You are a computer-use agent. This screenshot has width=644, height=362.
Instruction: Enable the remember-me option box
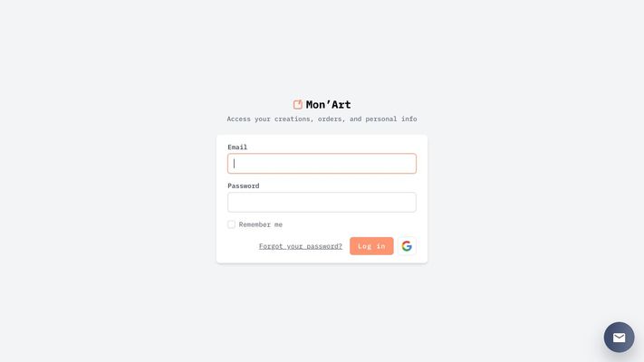(232, 224)
